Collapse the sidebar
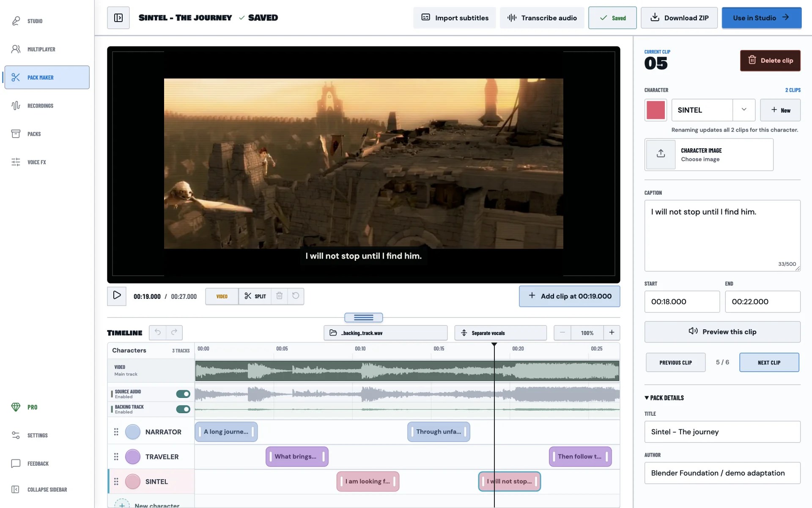Image resolution: width=812 pixels, height=508 pixels. pos(47,489)
